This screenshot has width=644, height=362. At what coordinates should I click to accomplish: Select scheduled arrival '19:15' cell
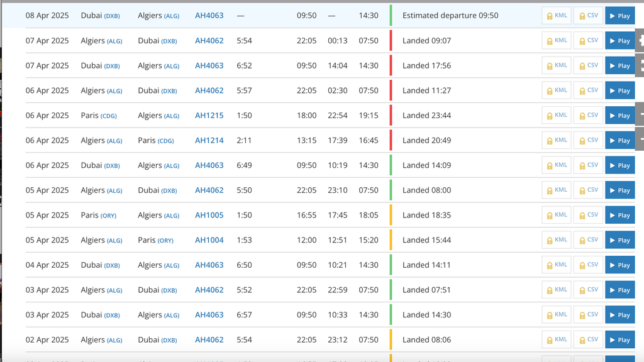point(369,116)
